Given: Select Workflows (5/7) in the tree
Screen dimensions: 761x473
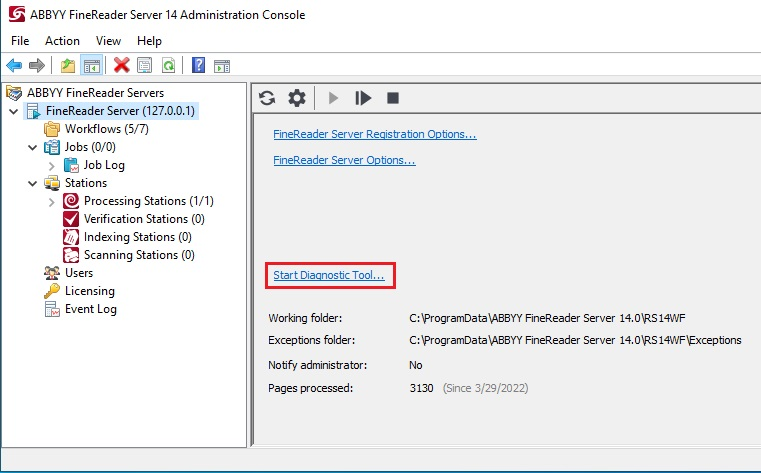Looking at the screenshot, I should pos(107,129).
